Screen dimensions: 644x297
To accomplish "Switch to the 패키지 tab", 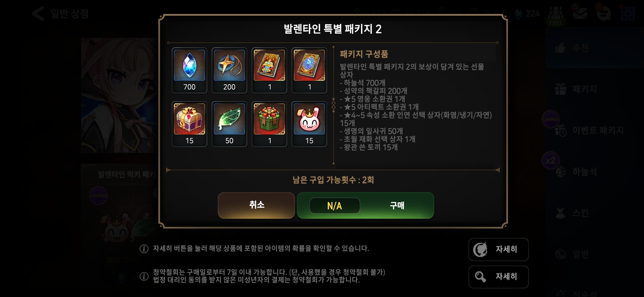I will tap(594, 89).
